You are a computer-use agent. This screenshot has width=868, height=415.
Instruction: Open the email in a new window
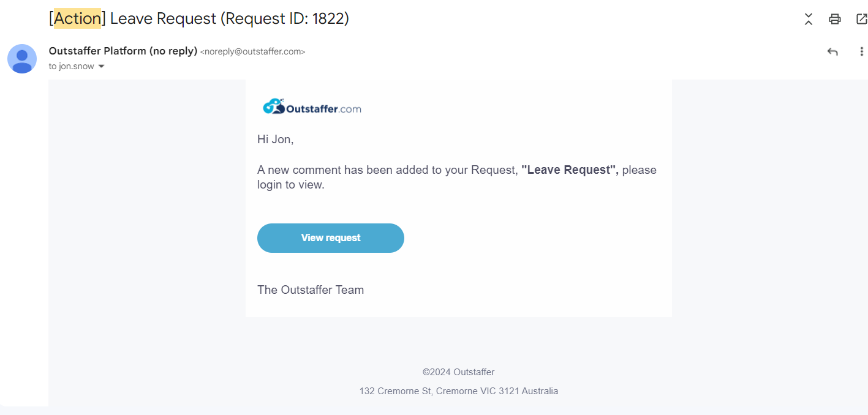tap(861, 19)
